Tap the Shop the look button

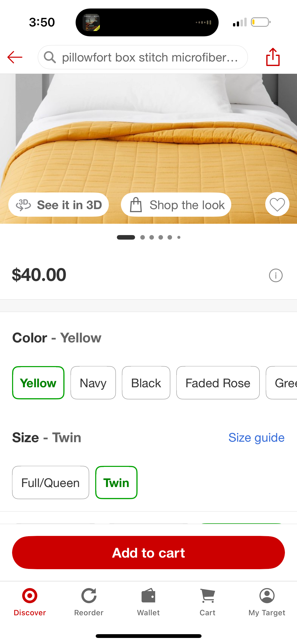pyautogui.click(x=176, y=205)
